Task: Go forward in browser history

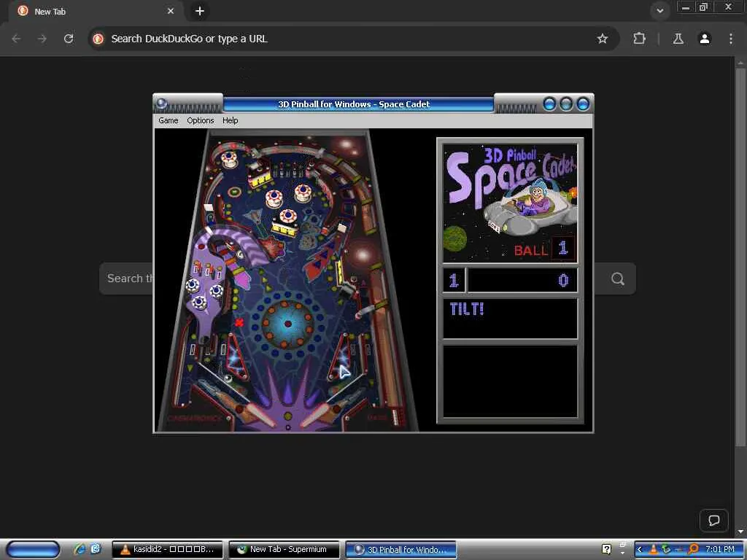Action: [42, 39]
